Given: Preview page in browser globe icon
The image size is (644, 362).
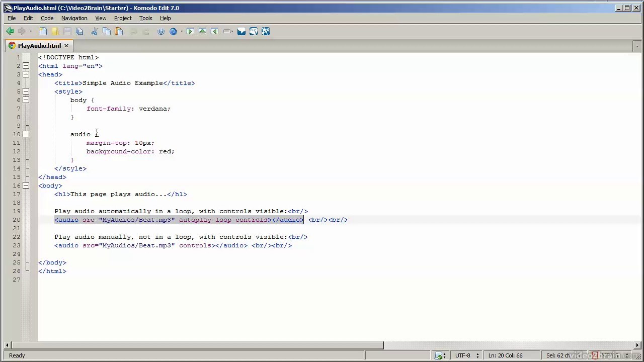Looking at the screenshot, I should tap(173, 32).
